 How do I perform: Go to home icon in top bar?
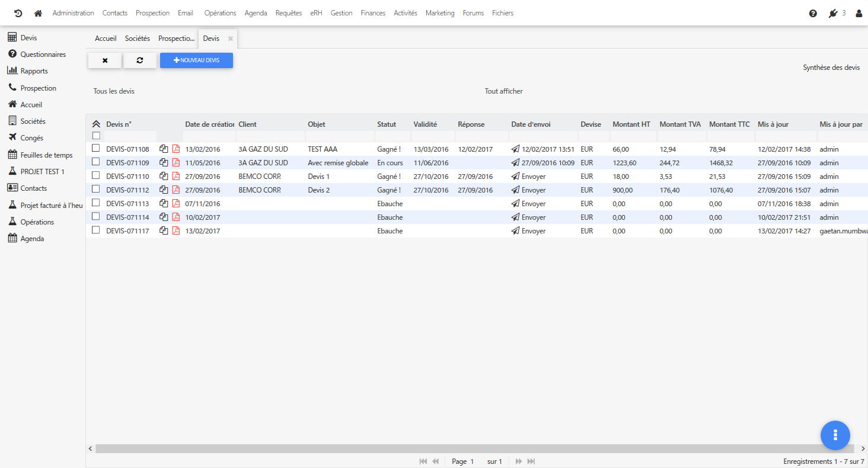[38, 13]
